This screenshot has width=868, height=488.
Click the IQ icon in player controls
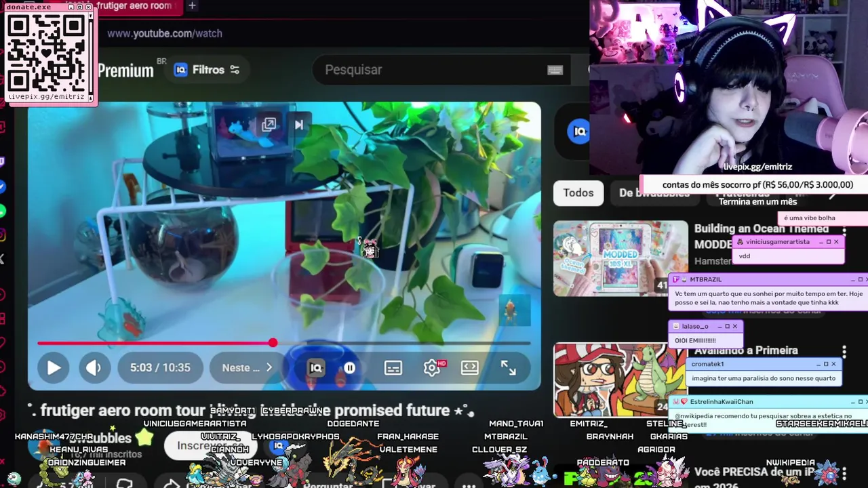[x=316, y=367]
